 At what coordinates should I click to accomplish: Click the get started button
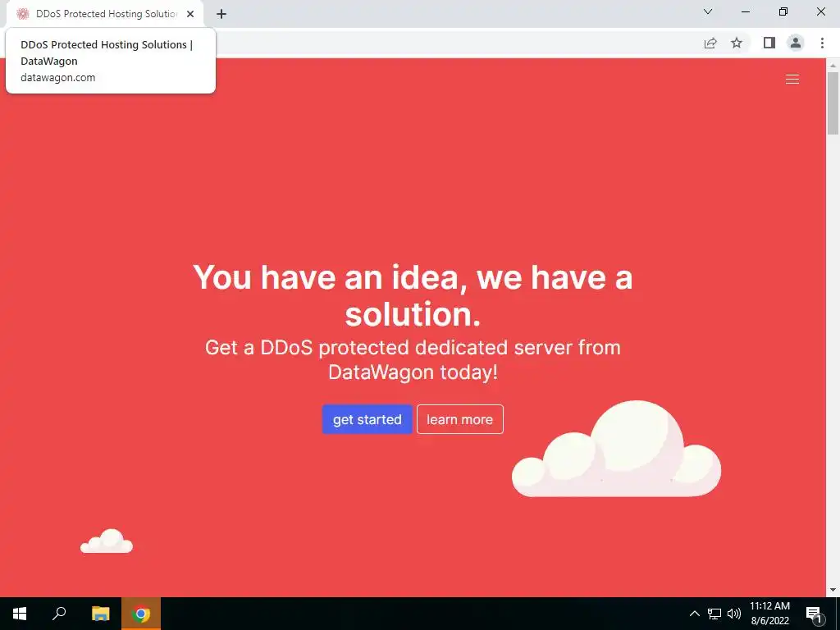pyautogui.click(x=367, y=419)
